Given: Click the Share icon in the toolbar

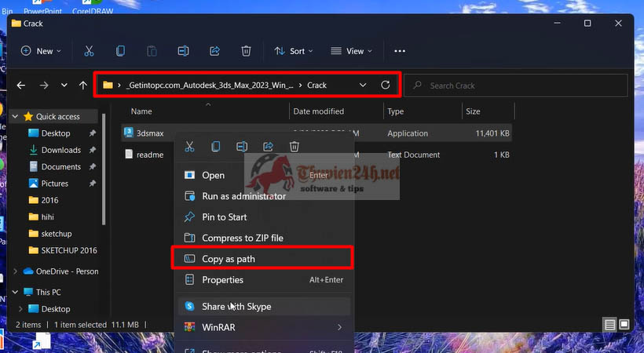Looking at the screenshot, I should click(214, 51).
